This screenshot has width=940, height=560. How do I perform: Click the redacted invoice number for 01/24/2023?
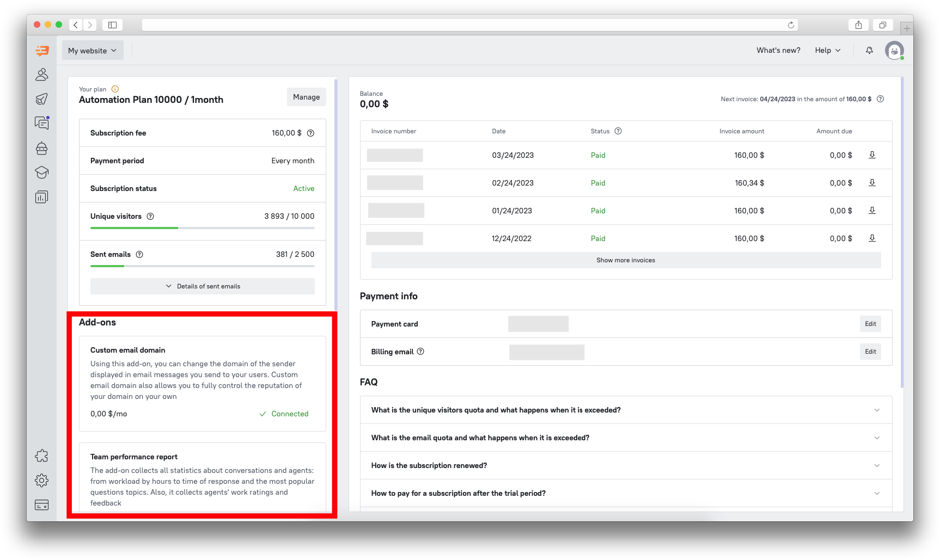coord(396,211)
